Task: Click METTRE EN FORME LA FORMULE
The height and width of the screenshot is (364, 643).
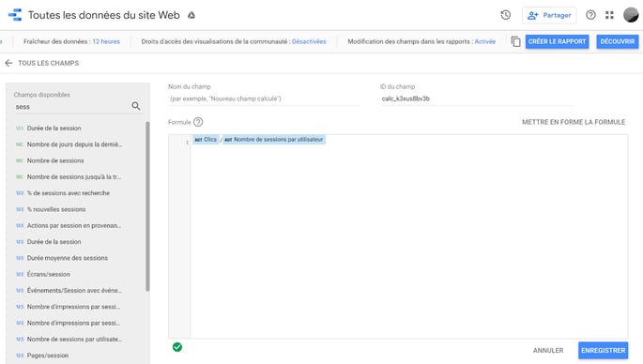Action: click(574, 122)
